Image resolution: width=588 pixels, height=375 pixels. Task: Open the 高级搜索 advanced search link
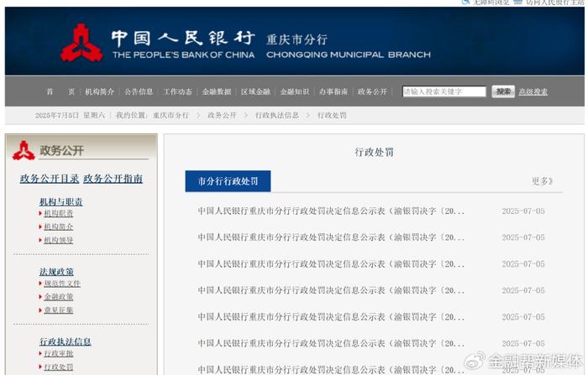click(x=533, y=91)
